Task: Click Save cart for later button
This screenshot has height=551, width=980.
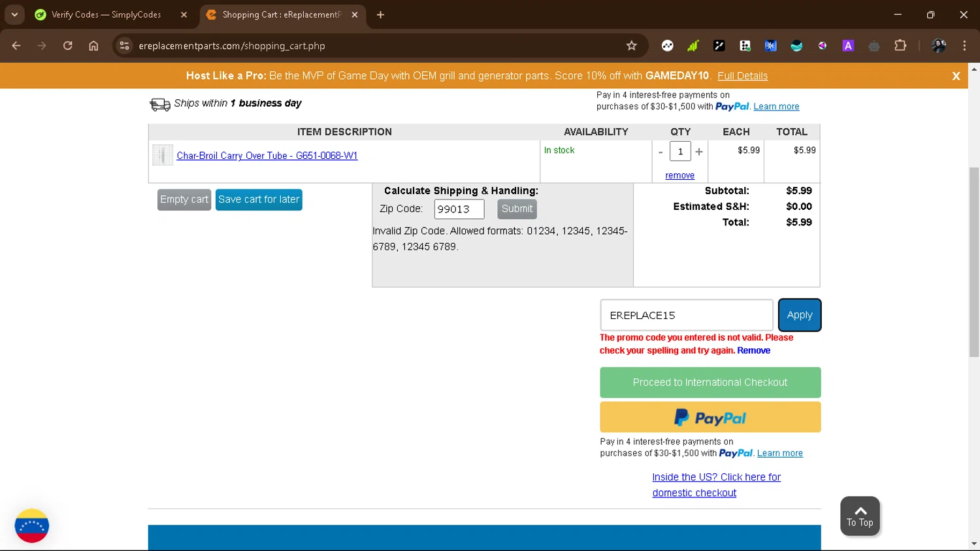Action: 259,200
